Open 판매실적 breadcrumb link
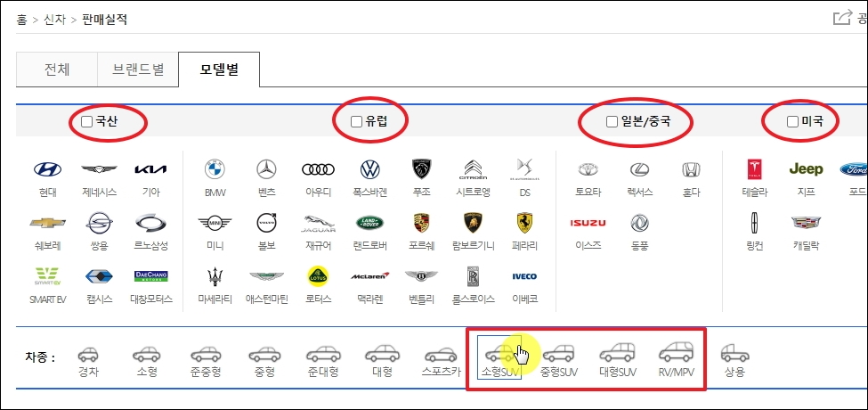The width and height of the screenshot is (868, 410). pos(105,20)
